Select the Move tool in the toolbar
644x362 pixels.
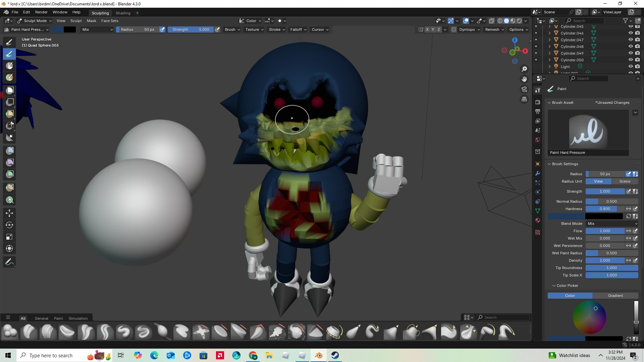(9, 213)
